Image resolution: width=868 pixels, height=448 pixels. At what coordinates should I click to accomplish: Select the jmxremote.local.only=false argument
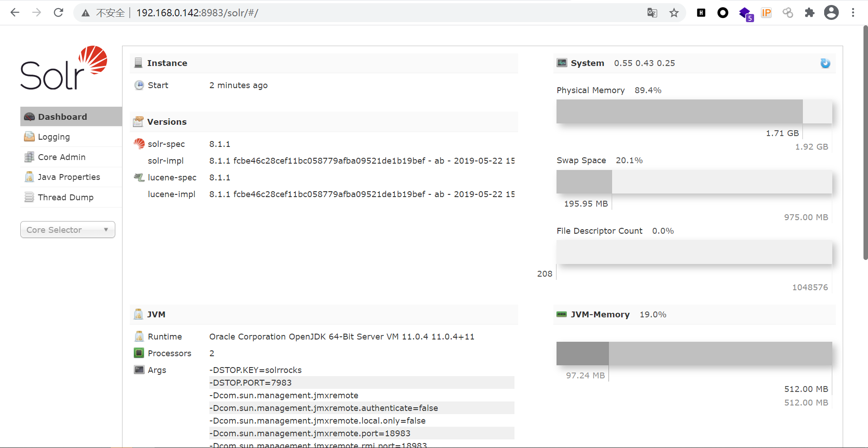[317, 420]
